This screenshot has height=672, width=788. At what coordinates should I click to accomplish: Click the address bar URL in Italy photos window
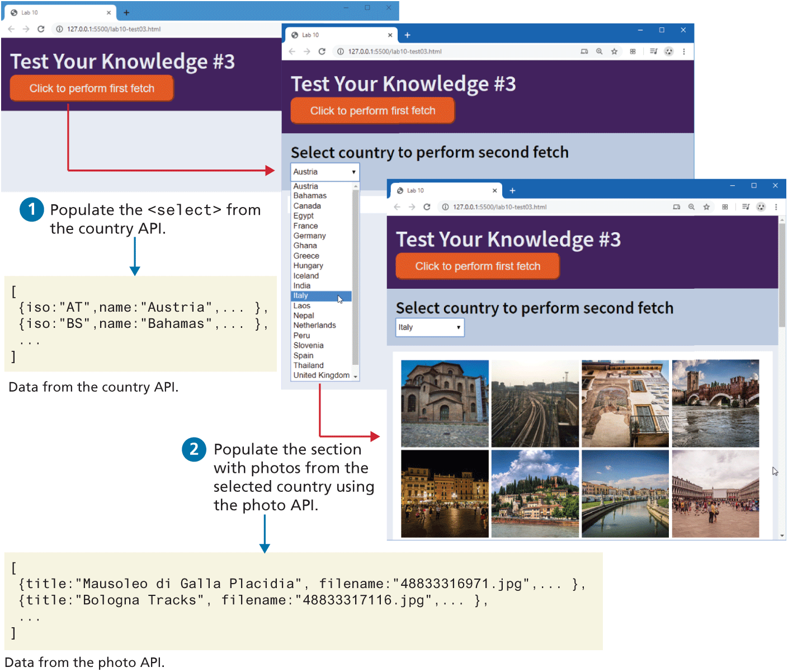pyautogui.click(x=499, y=207)
